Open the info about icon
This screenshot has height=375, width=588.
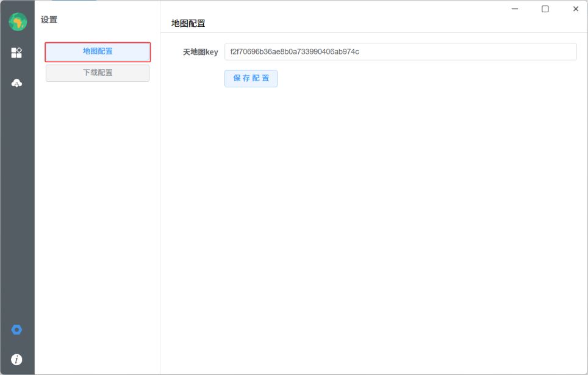17,359
